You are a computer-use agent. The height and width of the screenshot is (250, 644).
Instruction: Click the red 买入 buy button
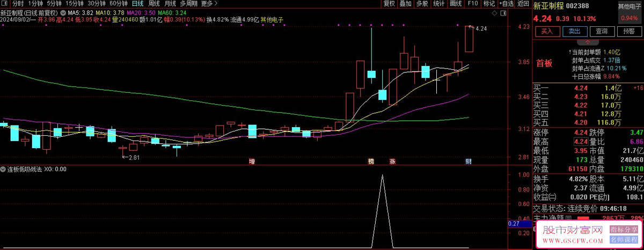[x=546, y=31]
